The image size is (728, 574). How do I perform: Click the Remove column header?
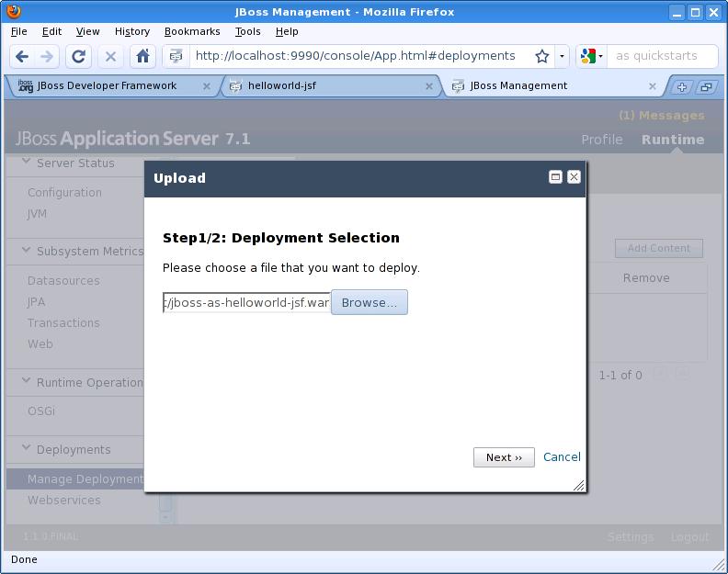646,278
